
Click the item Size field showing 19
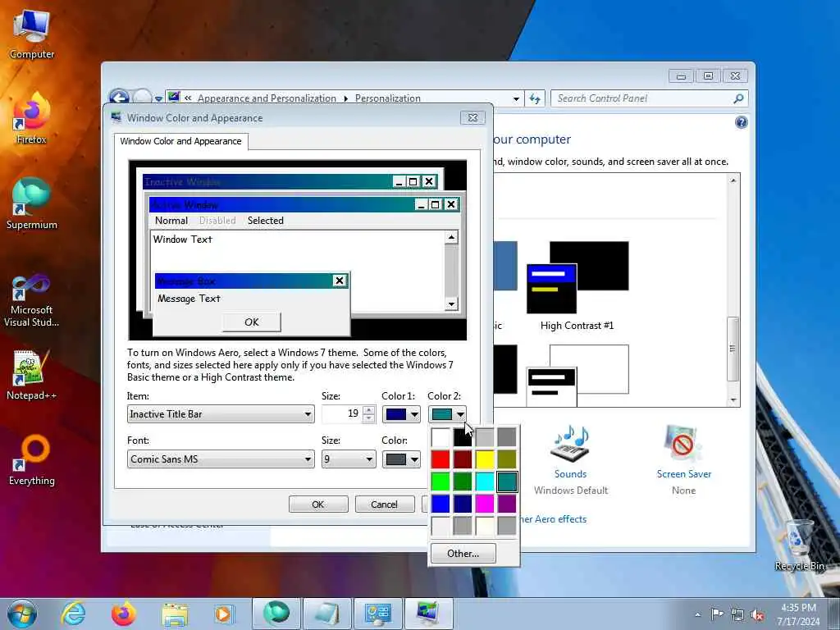342,414
